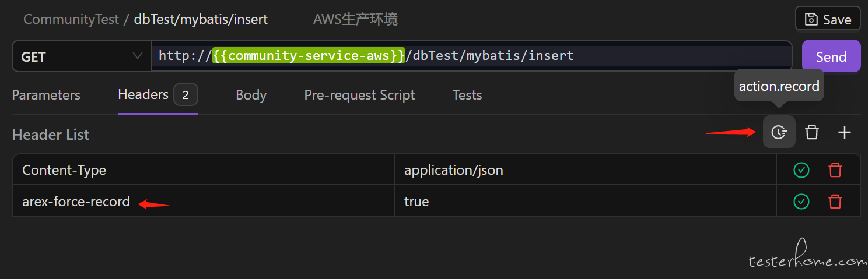Select the AWS生产环境 environment label

[355, 19]
